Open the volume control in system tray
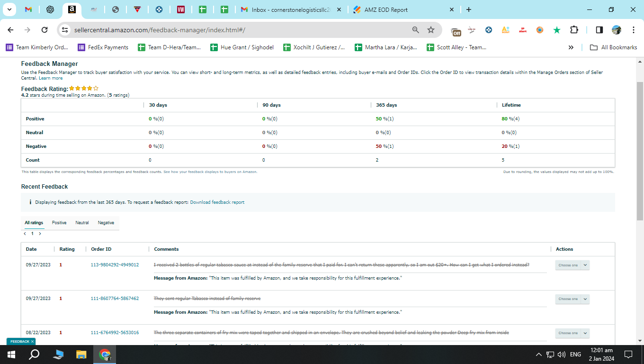The image size is (644, 364). pos(562,355)
